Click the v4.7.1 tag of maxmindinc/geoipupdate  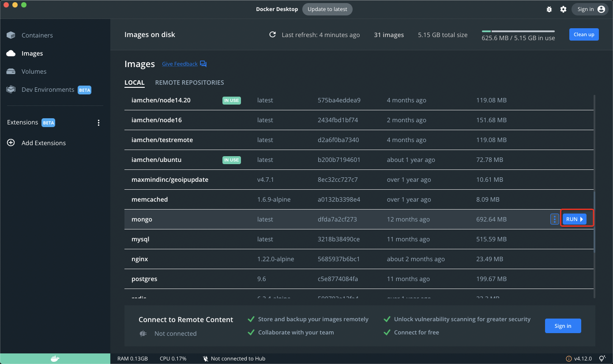point(266,180)
